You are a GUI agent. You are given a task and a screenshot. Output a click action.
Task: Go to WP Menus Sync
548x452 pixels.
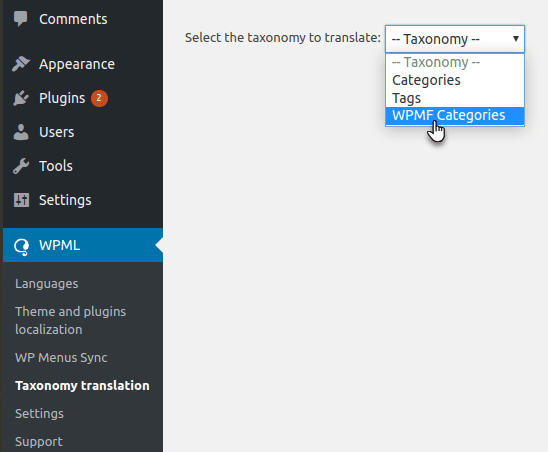[x=61, y=358]
